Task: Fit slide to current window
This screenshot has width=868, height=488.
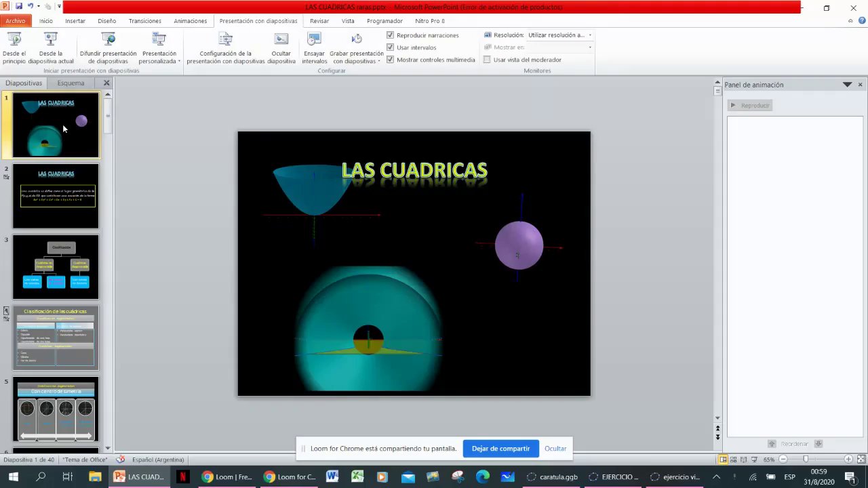Action: [860, 460]
